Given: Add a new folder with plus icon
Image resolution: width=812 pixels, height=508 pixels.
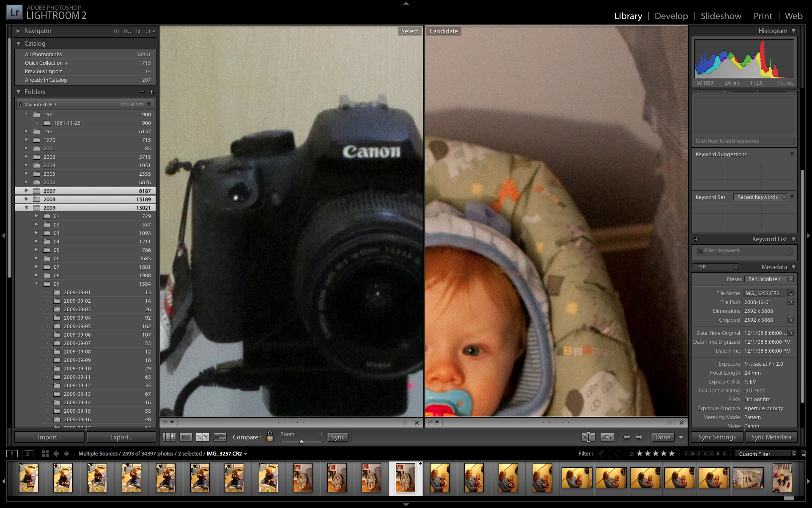Looking at the screenshot, I should 151,92.
